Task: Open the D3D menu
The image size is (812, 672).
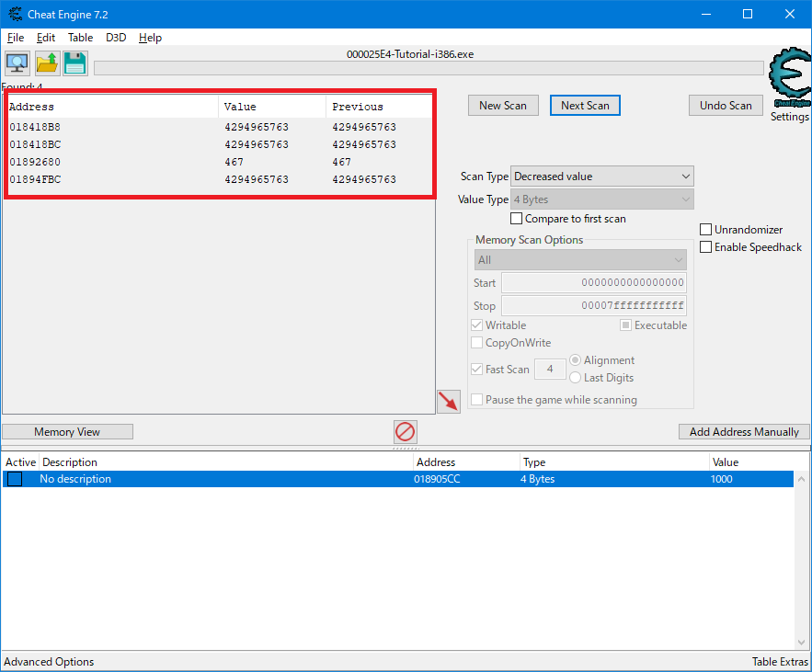Action: 115,38
